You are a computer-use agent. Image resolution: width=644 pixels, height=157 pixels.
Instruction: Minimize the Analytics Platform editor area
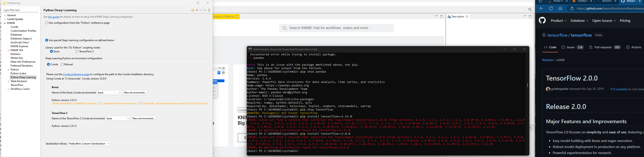coord(436,16)
